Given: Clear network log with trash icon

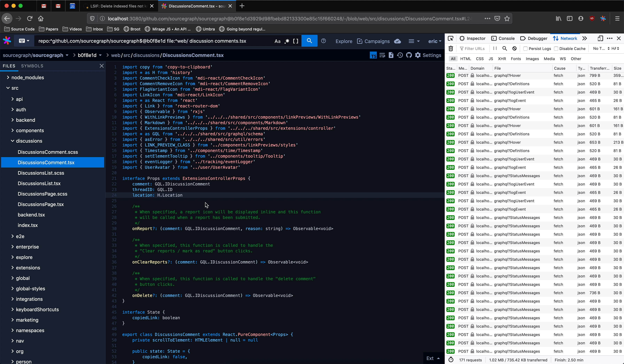Looking at the screenshot, I should point(451,49).
